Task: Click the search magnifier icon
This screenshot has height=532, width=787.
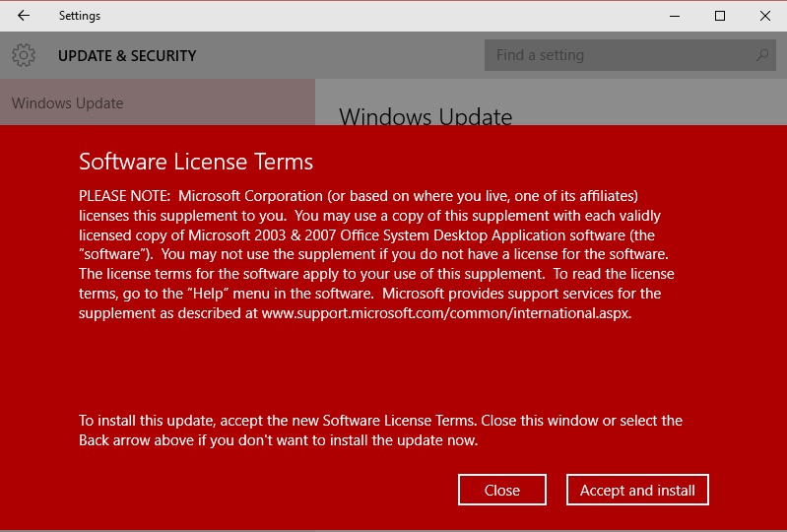Action: pos(761,55)
